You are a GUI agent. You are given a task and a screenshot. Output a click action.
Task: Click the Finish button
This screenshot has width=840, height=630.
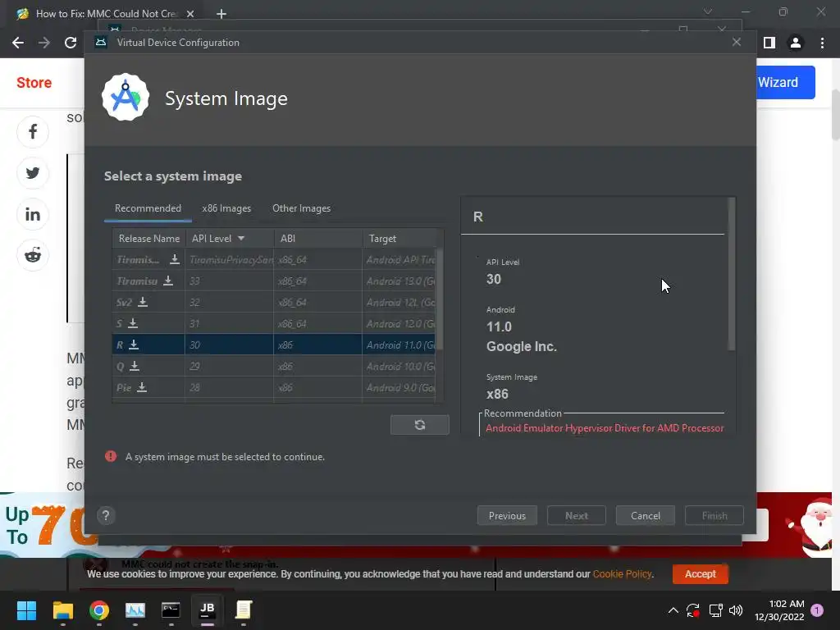pos(714,515)
